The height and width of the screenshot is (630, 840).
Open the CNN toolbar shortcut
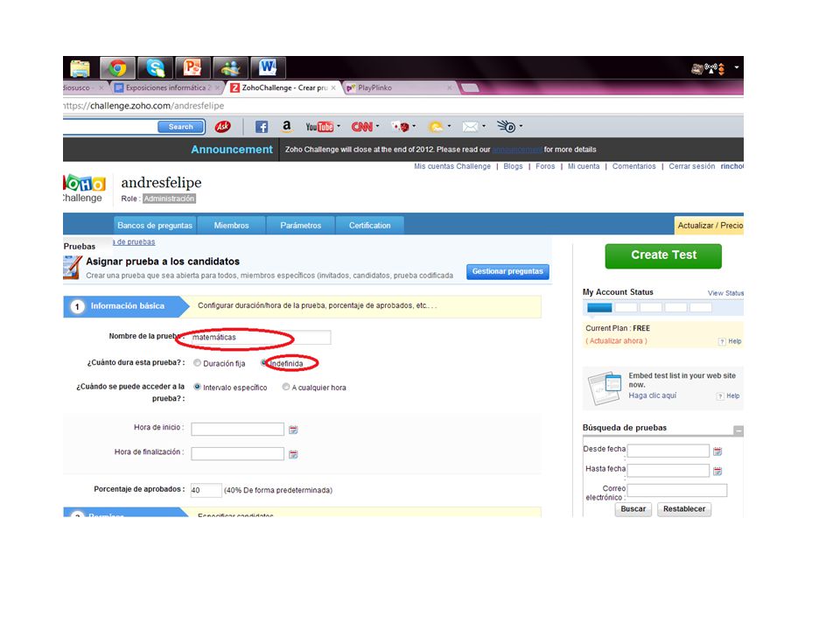[362, 127]
